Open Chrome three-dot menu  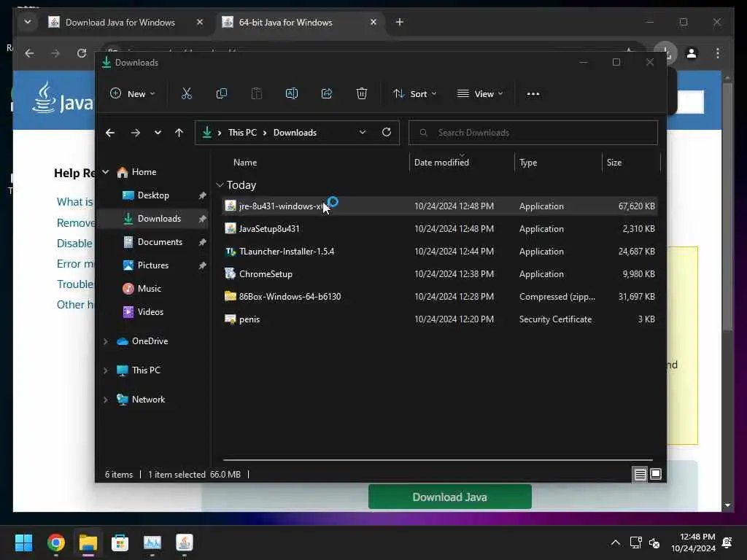click(718, 52)
